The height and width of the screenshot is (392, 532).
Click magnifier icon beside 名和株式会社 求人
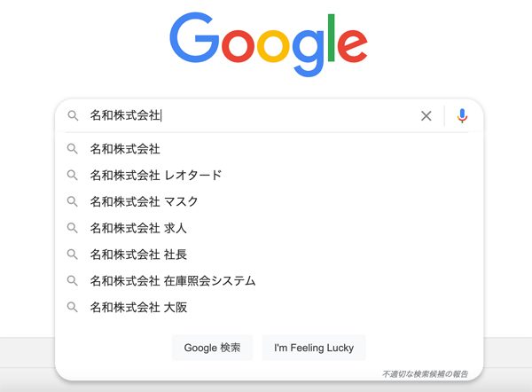(x=73, y=228)
